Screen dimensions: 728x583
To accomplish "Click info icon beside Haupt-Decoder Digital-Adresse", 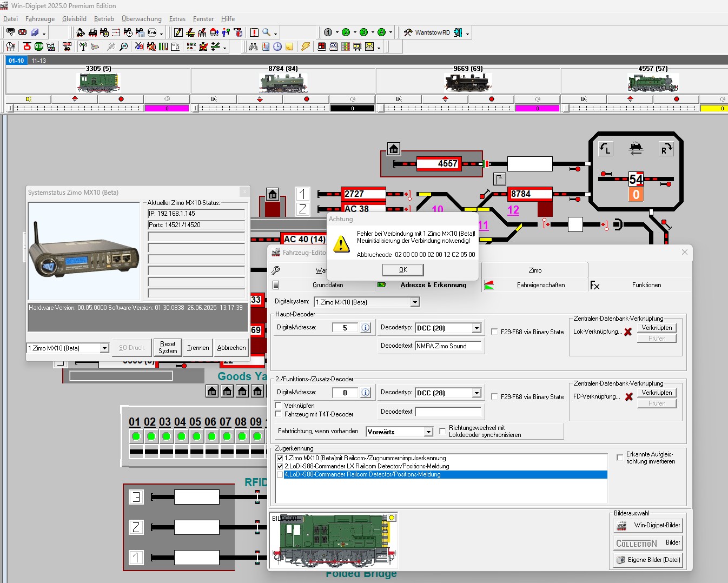I will click(x=366, y=328).
